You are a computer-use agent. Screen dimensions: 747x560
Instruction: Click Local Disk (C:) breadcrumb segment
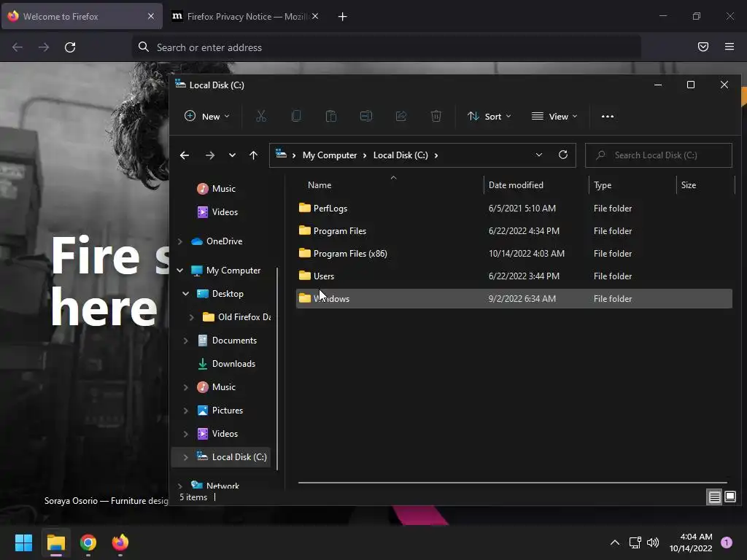400,155
